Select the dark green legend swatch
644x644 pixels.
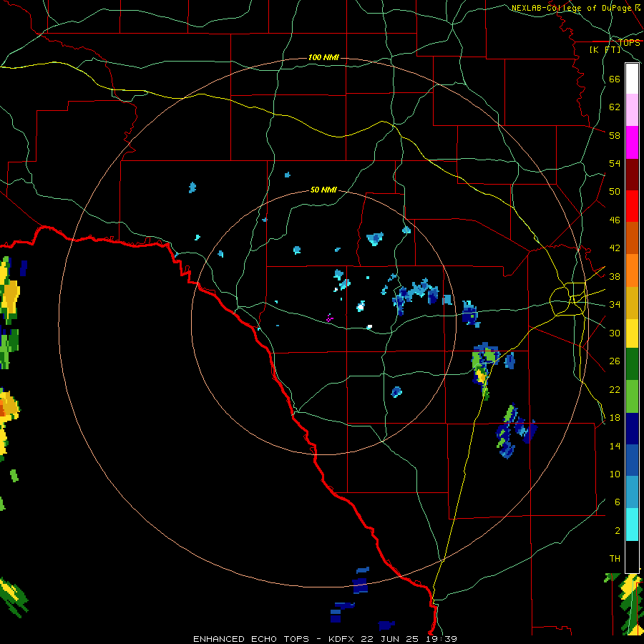[x=632, y=364]
